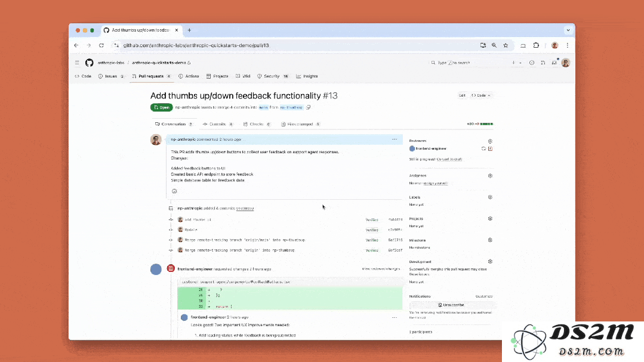Image resolution: width=644 pixels, height=362 pixels.
Task: Open the Chrome three-dot menu
Action: point(567,45)
